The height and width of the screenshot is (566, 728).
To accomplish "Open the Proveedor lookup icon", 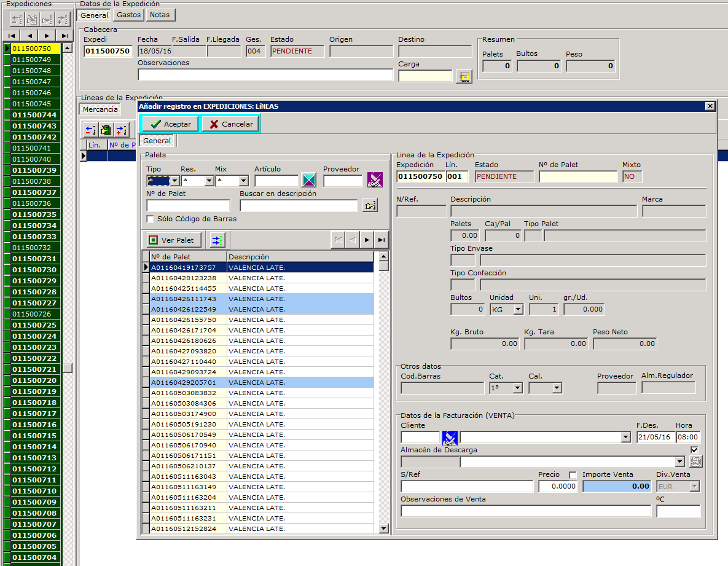I will [x=374, y=180].
